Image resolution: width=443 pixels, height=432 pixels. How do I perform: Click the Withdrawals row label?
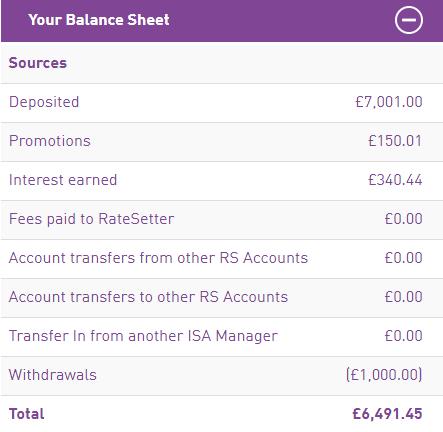pyautogui.click(x=53, y=375)
